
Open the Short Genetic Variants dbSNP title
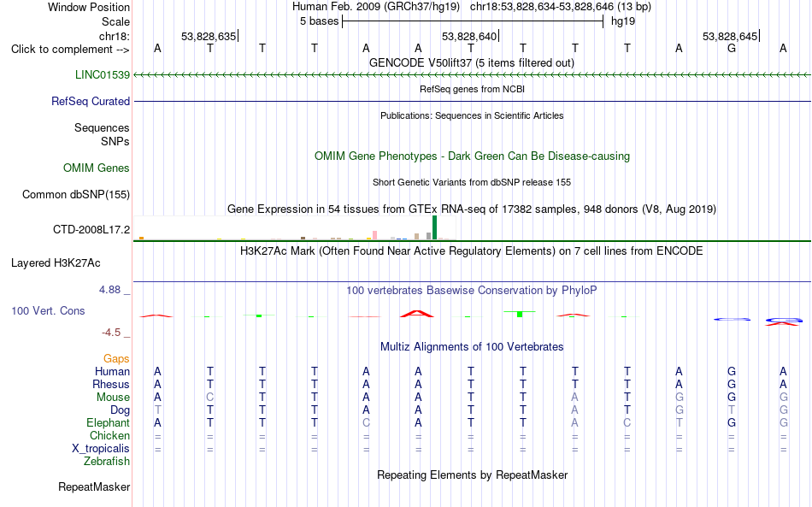pos(472,182)
